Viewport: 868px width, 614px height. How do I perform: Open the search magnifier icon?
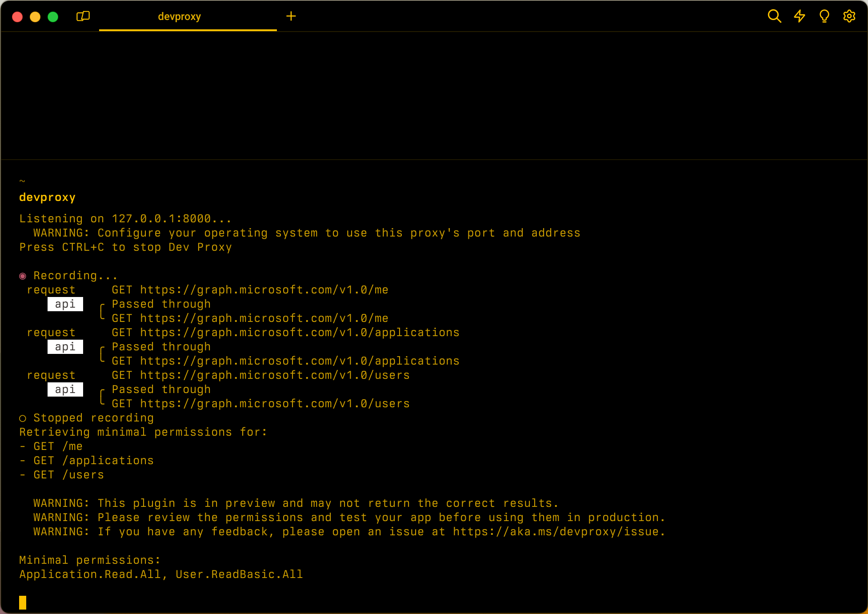tap(774, 16)
